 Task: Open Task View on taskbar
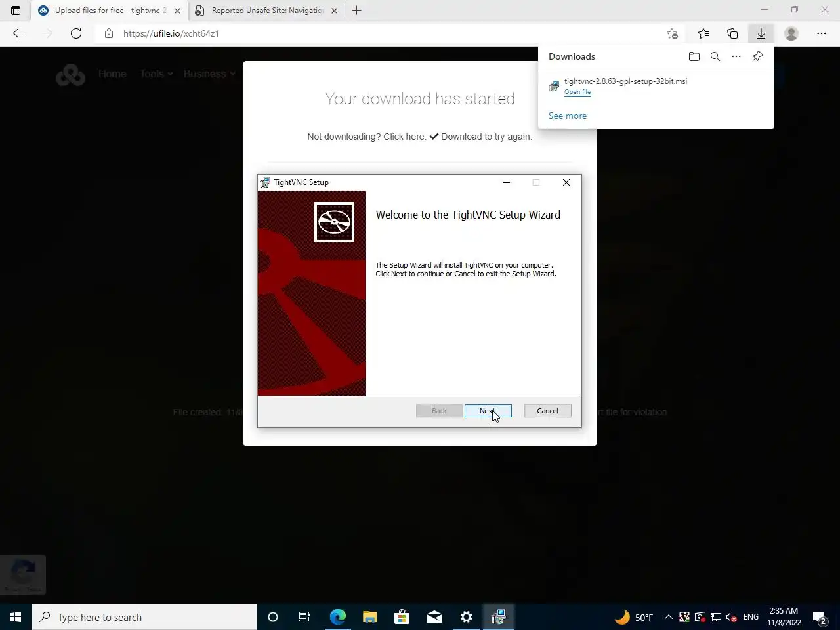click(x=304, y=617)
